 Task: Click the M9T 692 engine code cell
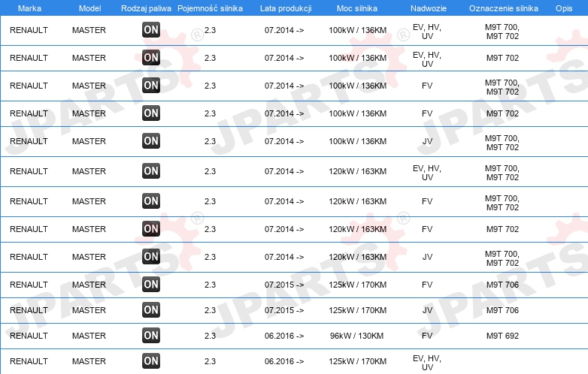click(x=502, y=336)
